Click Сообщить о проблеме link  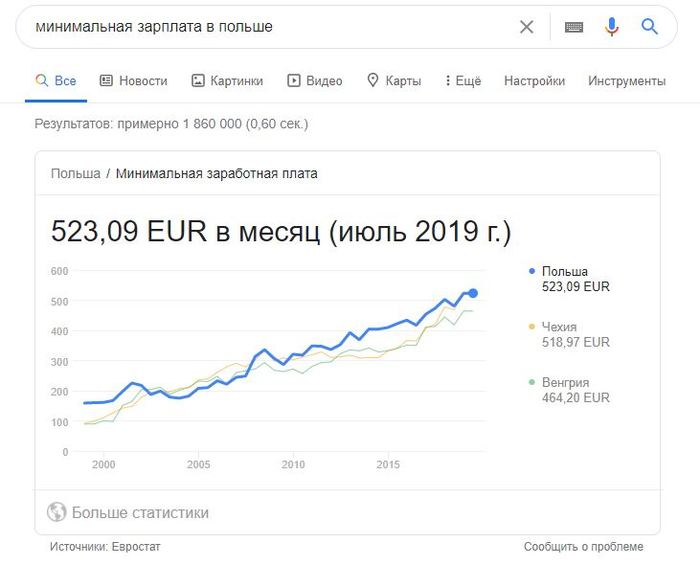(583, 547)
